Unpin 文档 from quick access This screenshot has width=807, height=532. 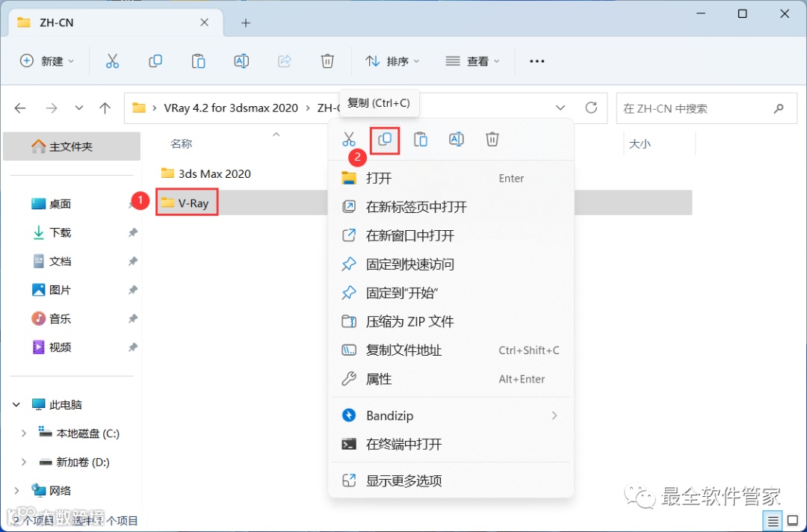(133, 262)
